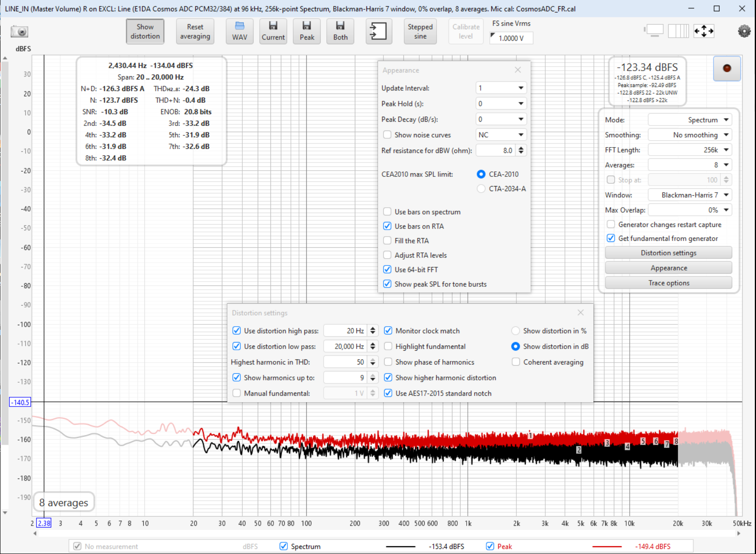Image resolution: width=756 pixels, height=554 pixels.
Task: Hide the Spectrum trace checkbox
Action: click(x=284, y=546)
